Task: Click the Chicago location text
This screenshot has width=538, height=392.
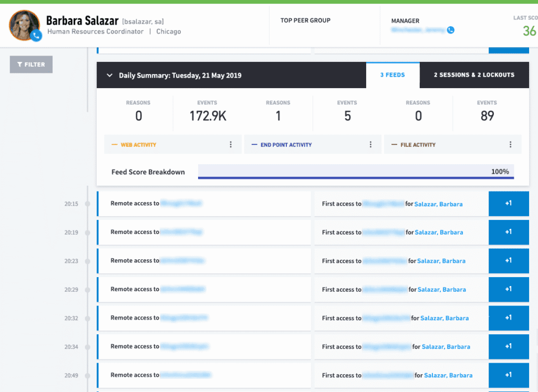Action: pos(169,31)
